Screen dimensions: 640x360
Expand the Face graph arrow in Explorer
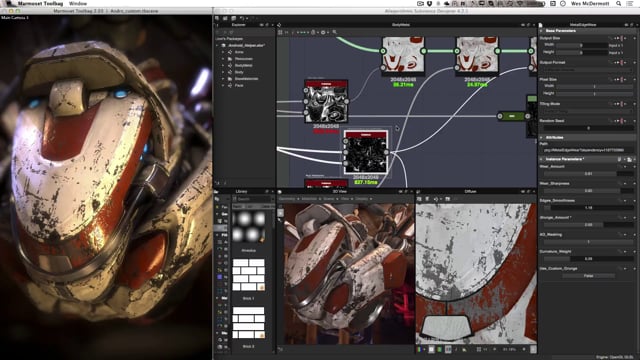[x=223, y=85]
